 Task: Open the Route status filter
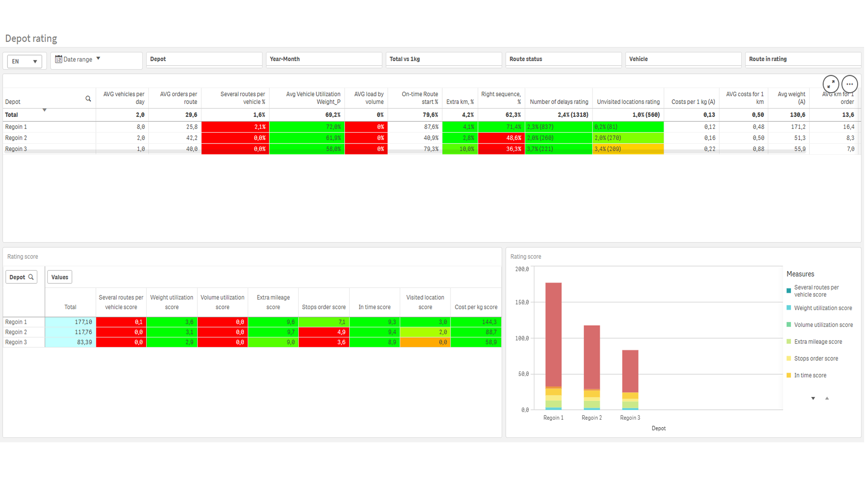(563, 59)
